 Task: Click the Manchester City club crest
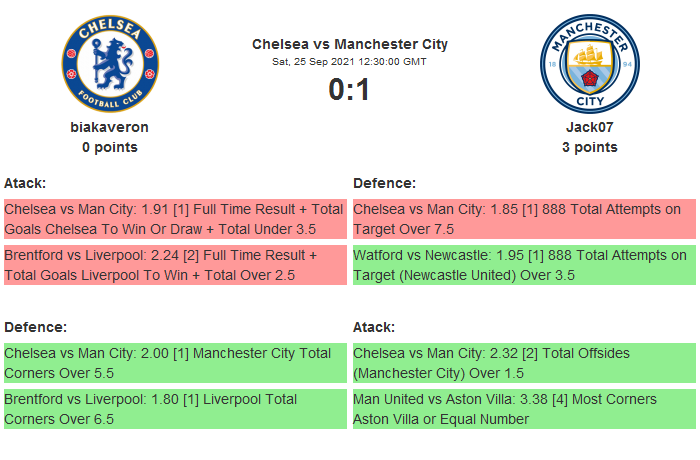click(589, 64)
